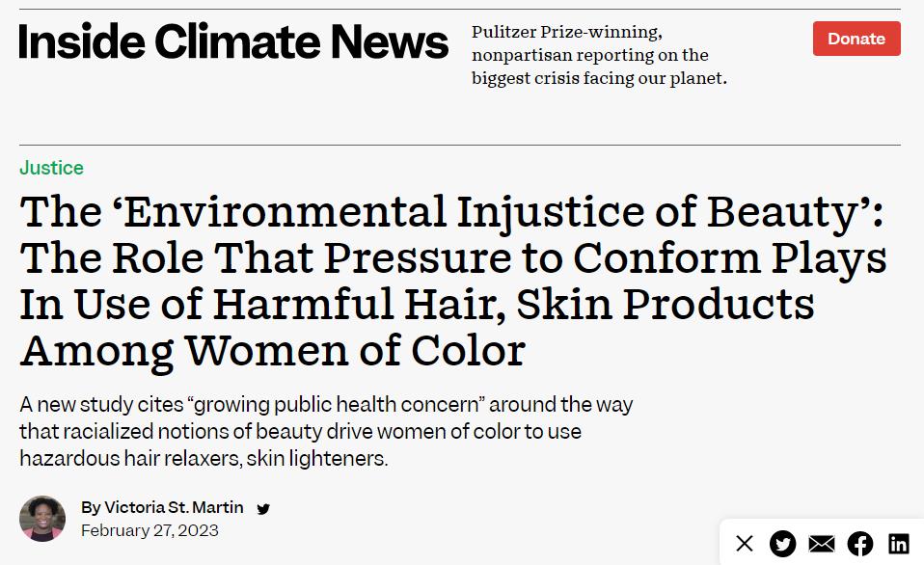This screenshot has height=565, width=924.
Task: Share the article on Twitter
Action: click(783, 544)
